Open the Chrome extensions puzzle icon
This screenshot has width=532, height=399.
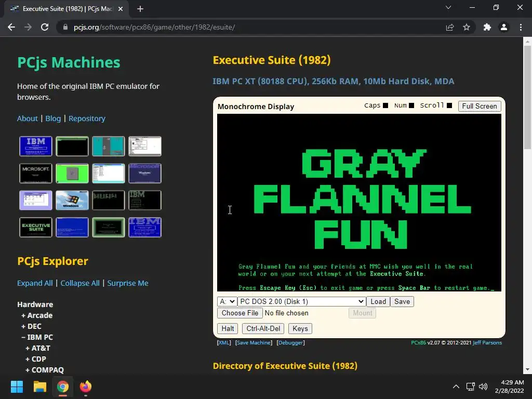coord(487,27)
